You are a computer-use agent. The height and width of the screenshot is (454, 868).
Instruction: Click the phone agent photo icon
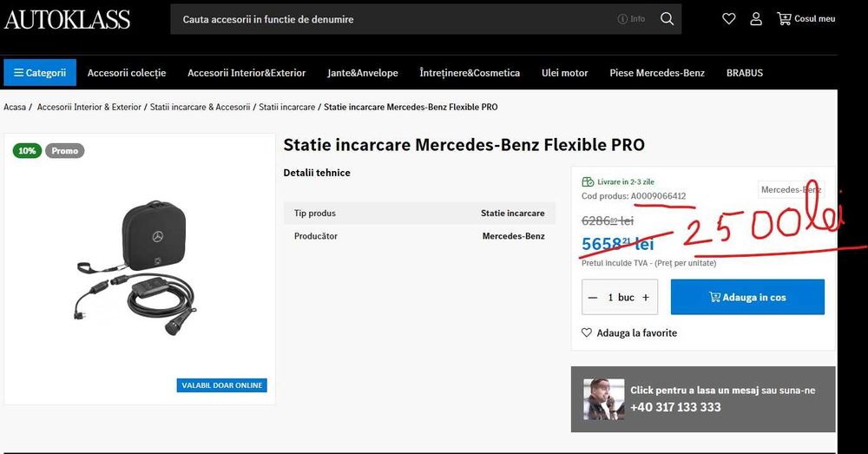click(x=603, y=398)
